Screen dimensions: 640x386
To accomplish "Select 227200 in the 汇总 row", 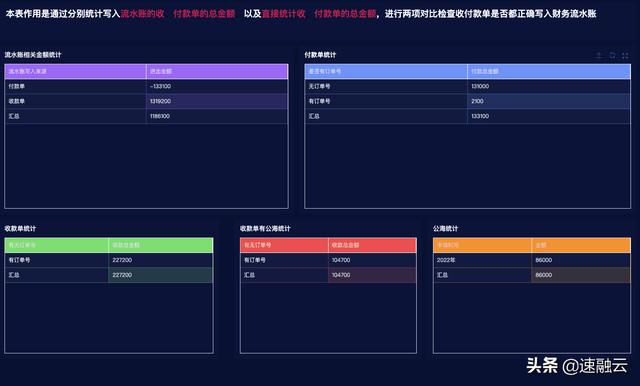I will point(161,275).
